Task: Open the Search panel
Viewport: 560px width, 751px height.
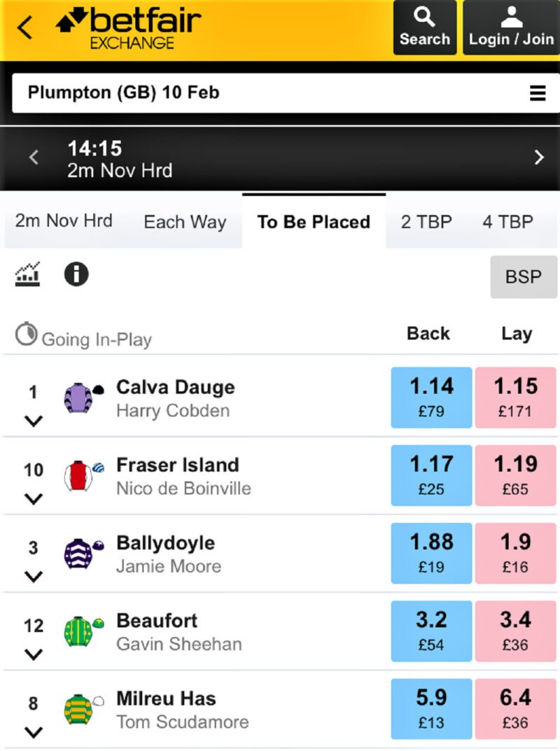Action: coord(424,27)
